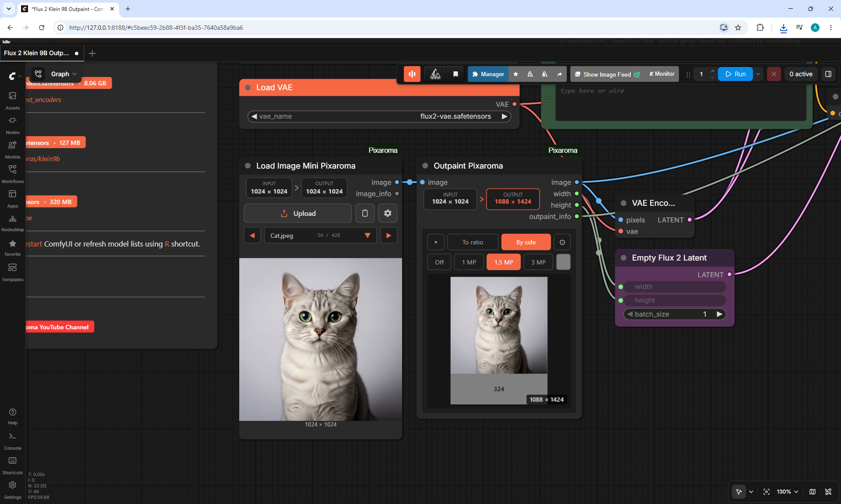Select the Flux 2 Klein browser tab
841x504 pixels.
68,9
